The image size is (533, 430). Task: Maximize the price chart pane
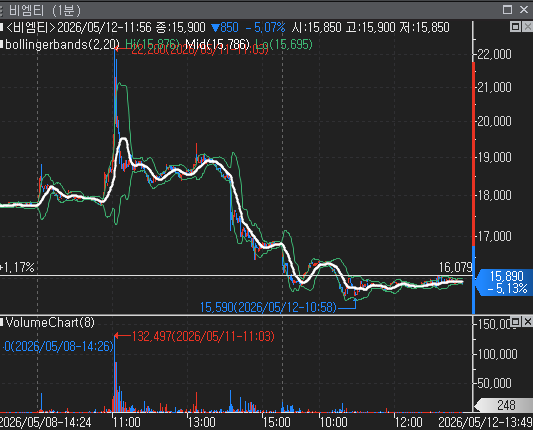point(515,27)
